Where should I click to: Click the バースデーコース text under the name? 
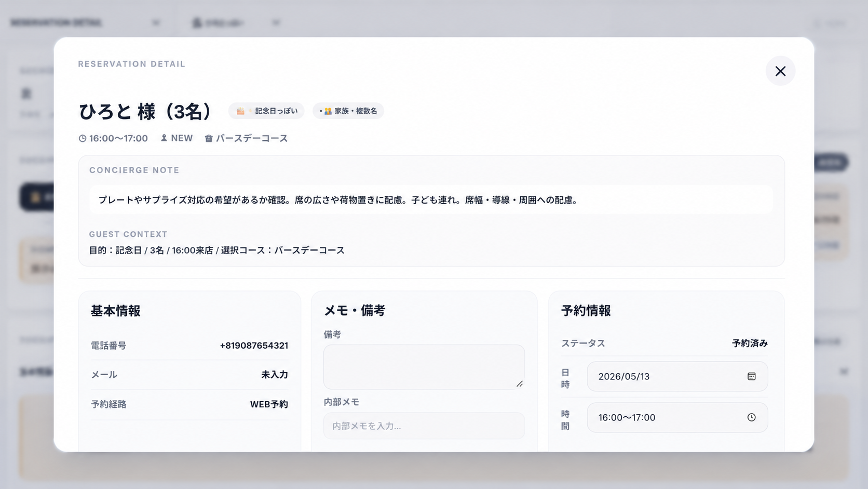click(252, 138)
